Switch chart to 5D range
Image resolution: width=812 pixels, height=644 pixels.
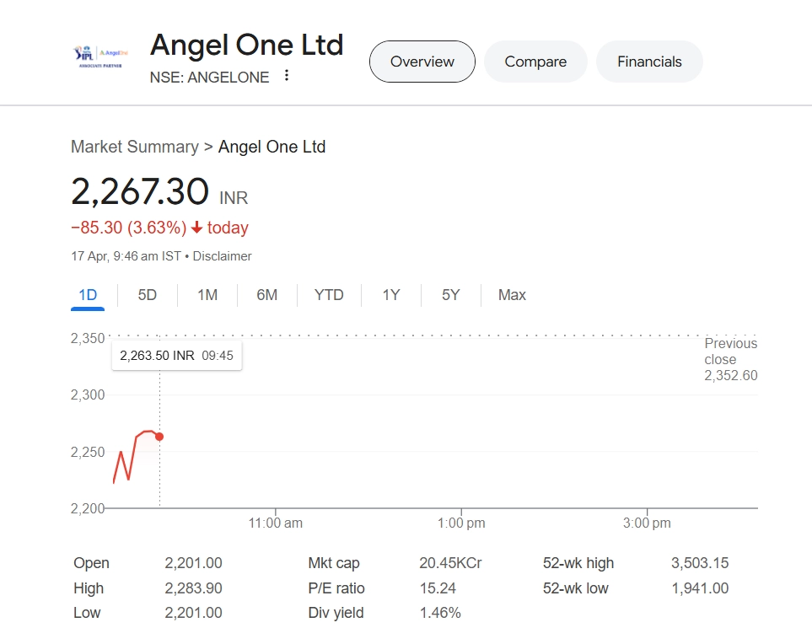click(148, 295)
